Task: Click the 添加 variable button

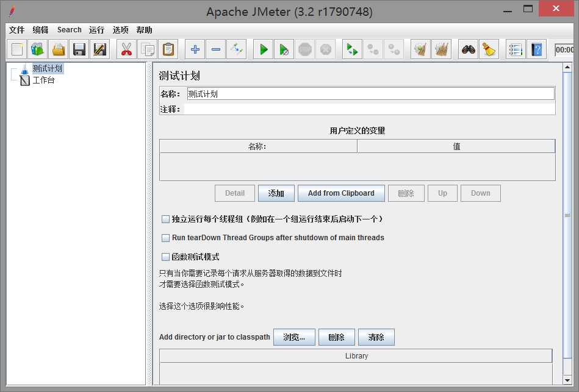Action: pos(276,193)
